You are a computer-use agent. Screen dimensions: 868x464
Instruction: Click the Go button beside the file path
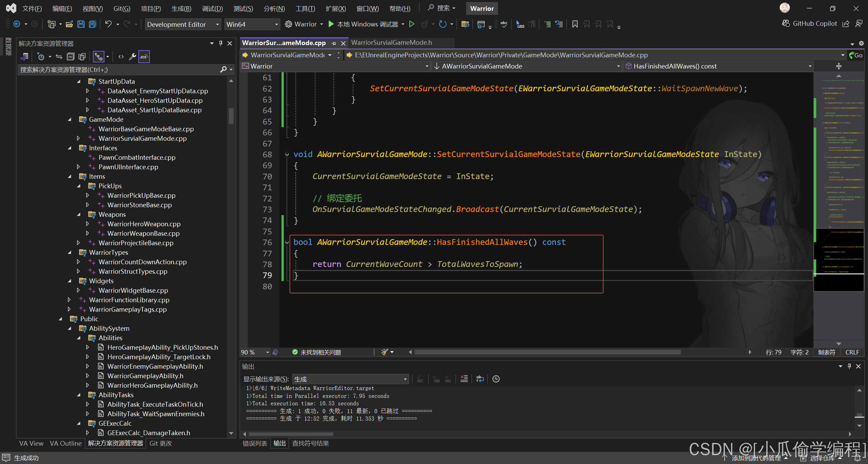[x=856, y=55]
